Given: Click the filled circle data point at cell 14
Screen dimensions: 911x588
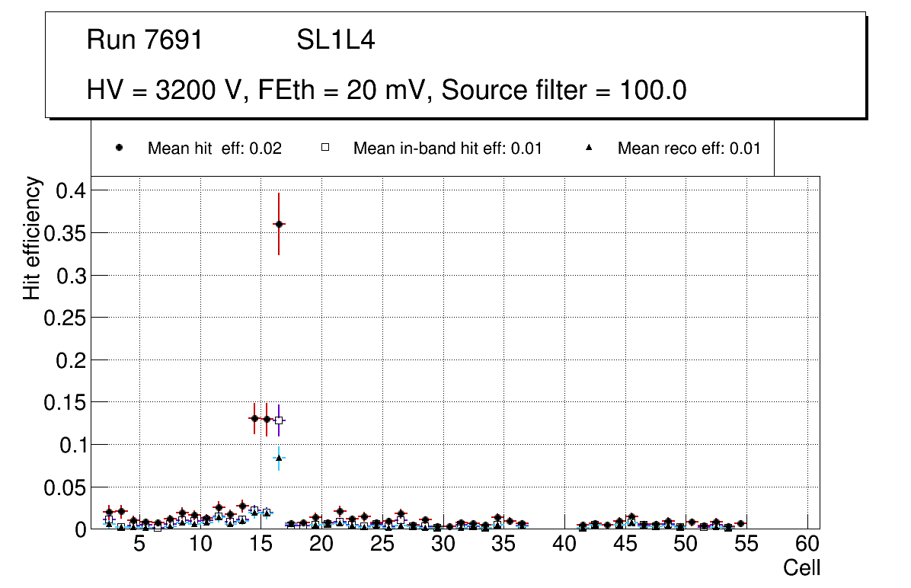Looking at the screenshot, I should [254, 418].
